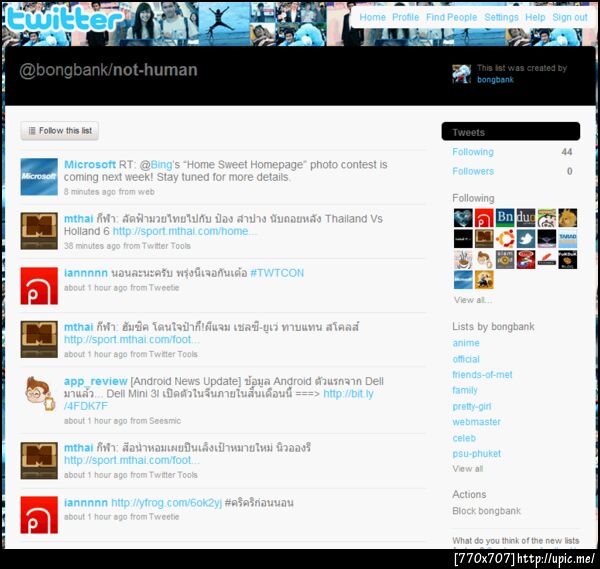Click iannnnn avatar beside the #TWTCON tweet

(x=39, y=286)
